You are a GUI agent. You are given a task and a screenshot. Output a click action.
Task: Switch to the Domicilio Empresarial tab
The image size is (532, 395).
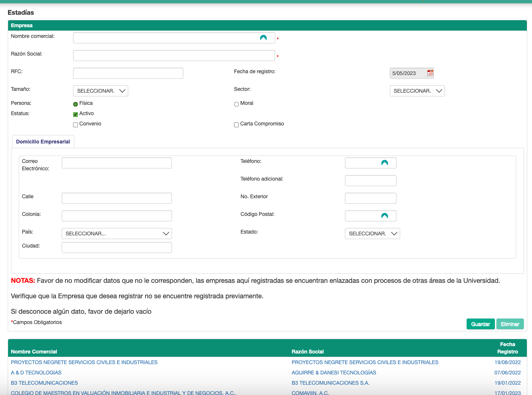pos(43,142)
